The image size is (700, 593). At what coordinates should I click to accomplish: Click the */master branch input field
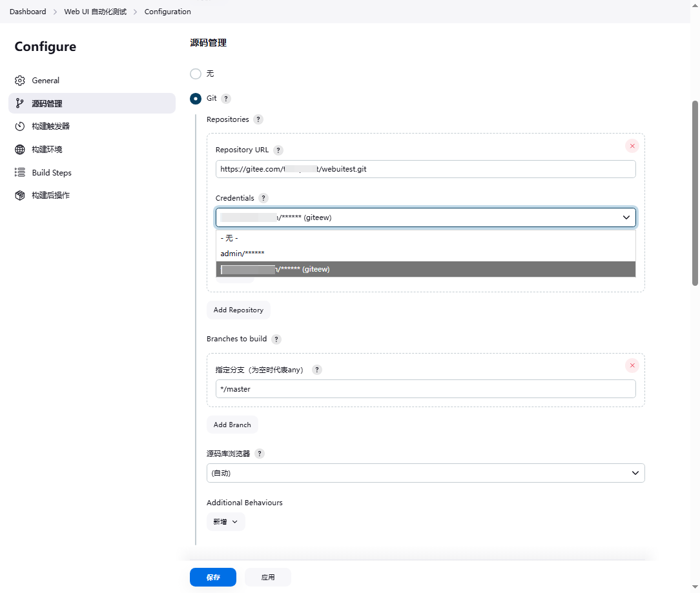coord(426,389)
